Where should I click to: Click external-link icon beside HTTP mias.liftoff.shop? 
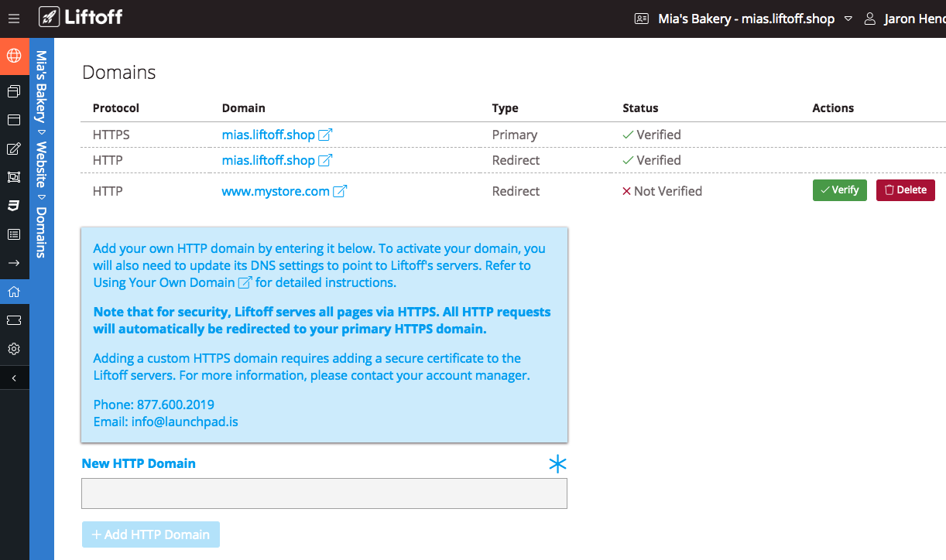click(x=326, y=160)
